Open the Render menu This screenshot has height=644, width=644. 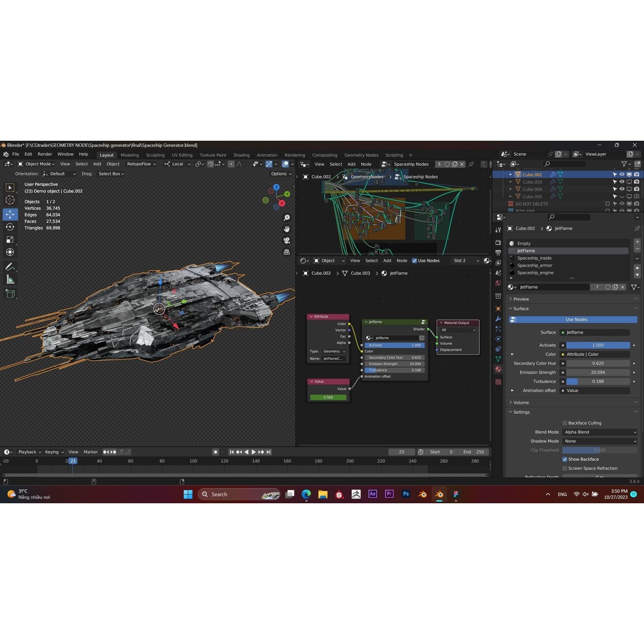click(45, 154)
